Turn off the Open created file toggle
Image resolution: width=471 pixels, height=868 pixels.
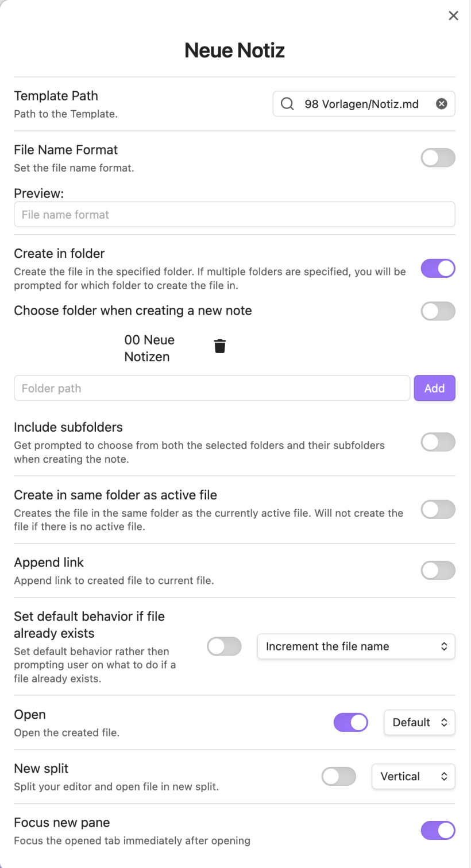(350, 722)
